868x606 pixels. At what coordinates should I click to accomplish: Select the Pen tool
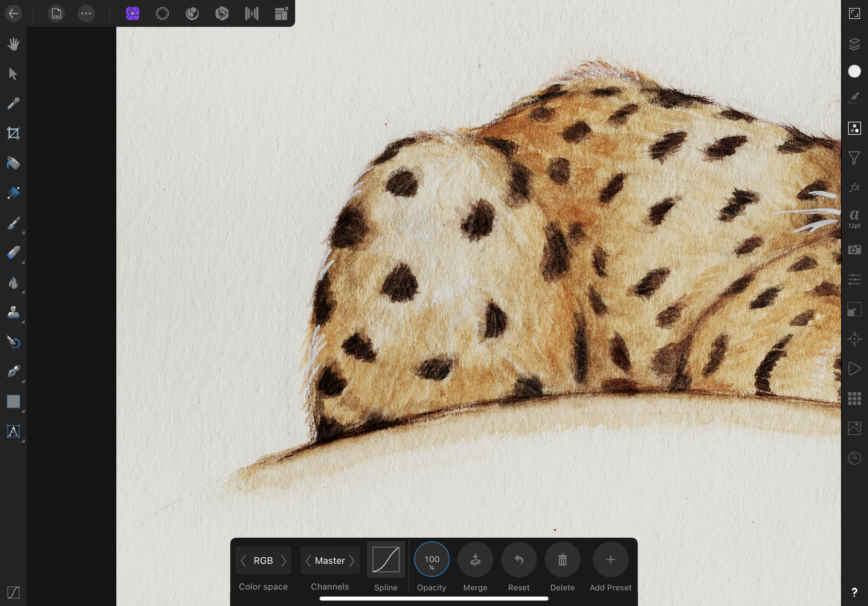pyautogui.click(x=13, y=372)
